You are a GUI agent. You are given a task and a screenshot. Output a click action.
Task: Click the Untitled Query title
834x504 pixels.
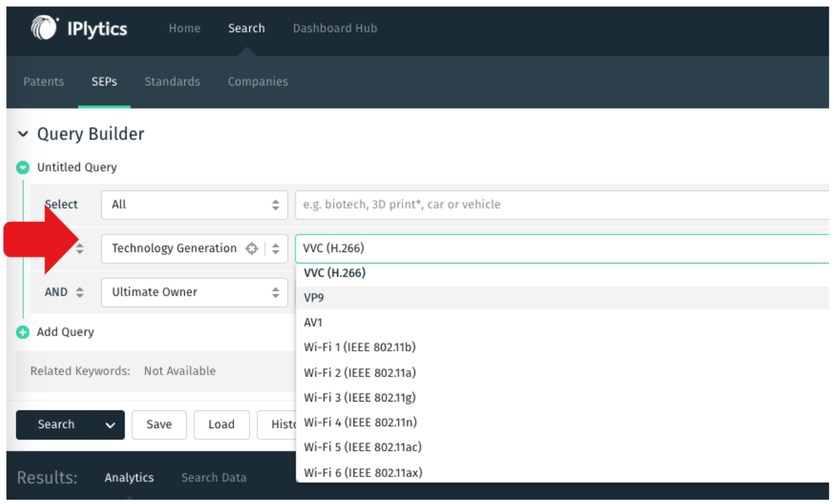(x=77, y=167)
